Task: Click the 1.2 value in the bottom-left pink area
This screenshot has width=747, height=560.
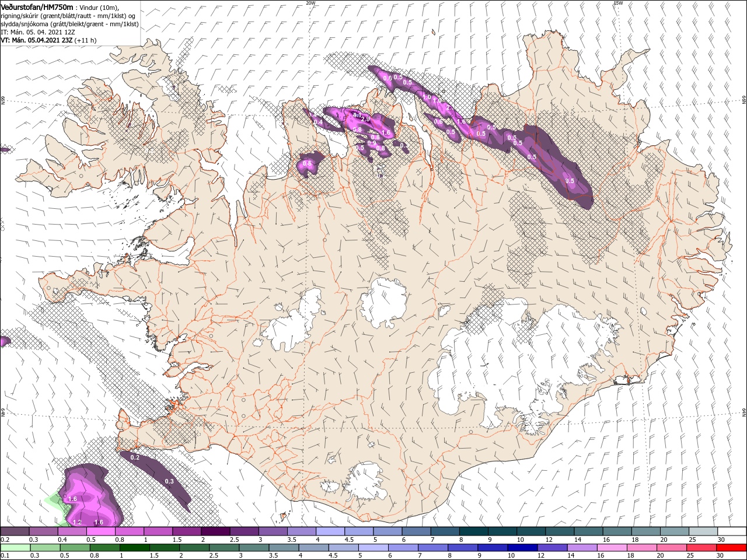Action: point(78,522)
